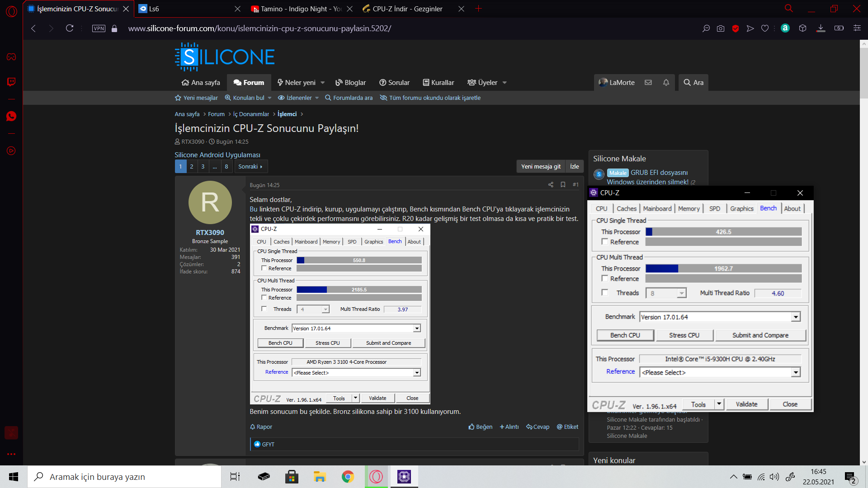Click the Stress CPU button in CPU-Z
The image size is (868, 488).
point(684,335)
